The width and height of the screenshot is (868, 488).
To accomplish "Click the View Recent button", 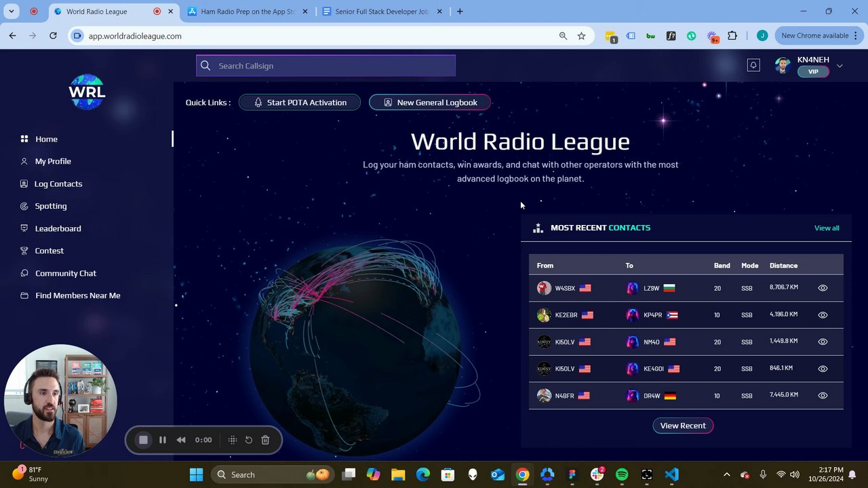I will (x=683, y=426).
